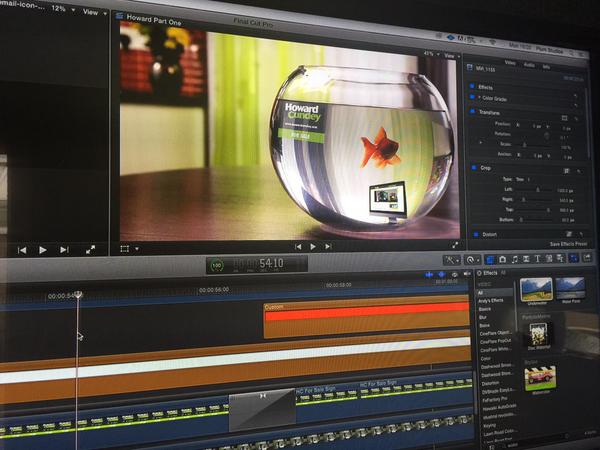This screenshot has width=600, height=450.
Task: Reset the Crop parameters arrow
Action: pyautogui.click(x=579, y=171)
